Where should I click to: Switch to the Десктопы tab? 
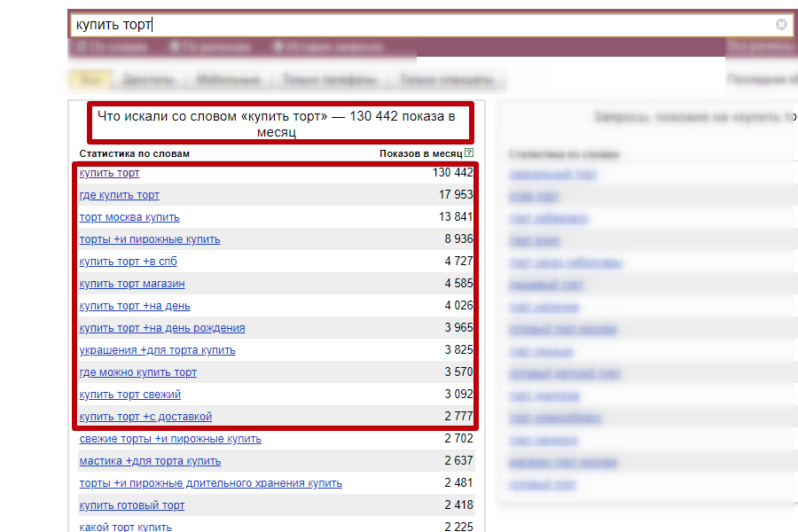click(147, 80)
